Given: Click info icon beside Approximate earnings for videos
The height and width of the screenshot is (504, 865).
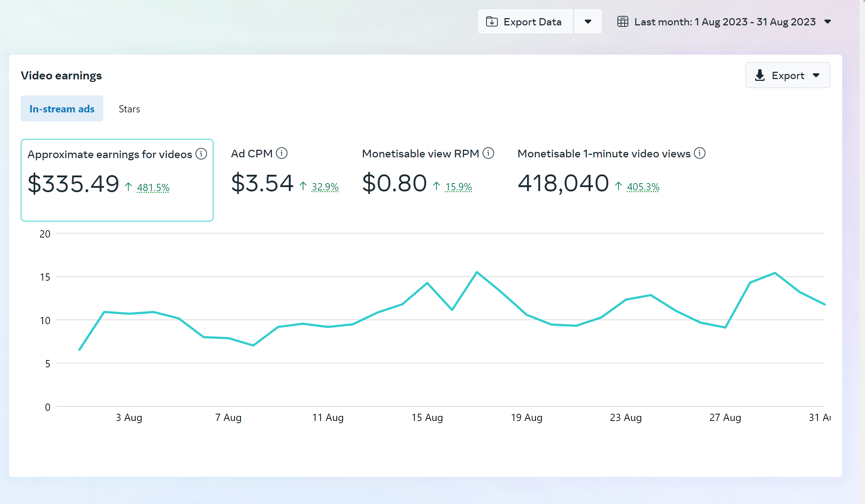Looking at the screenshot, I should tap(201, 154).
